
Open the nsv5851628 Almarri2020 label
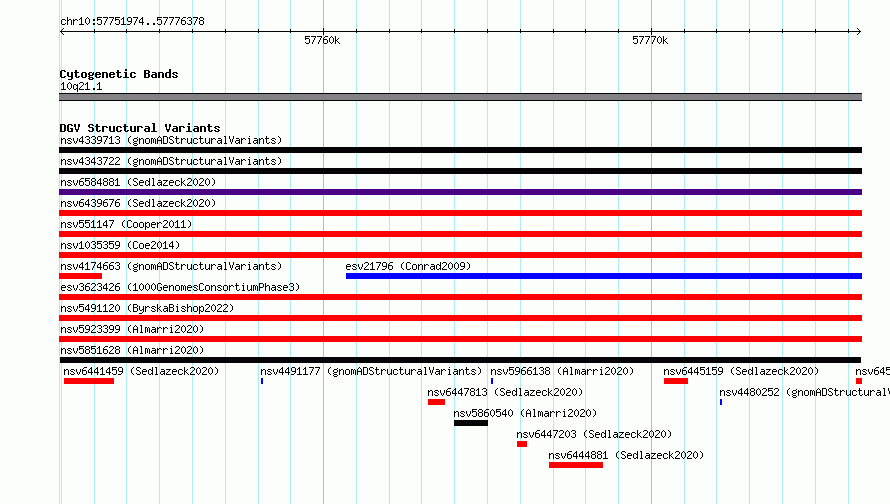132,350
